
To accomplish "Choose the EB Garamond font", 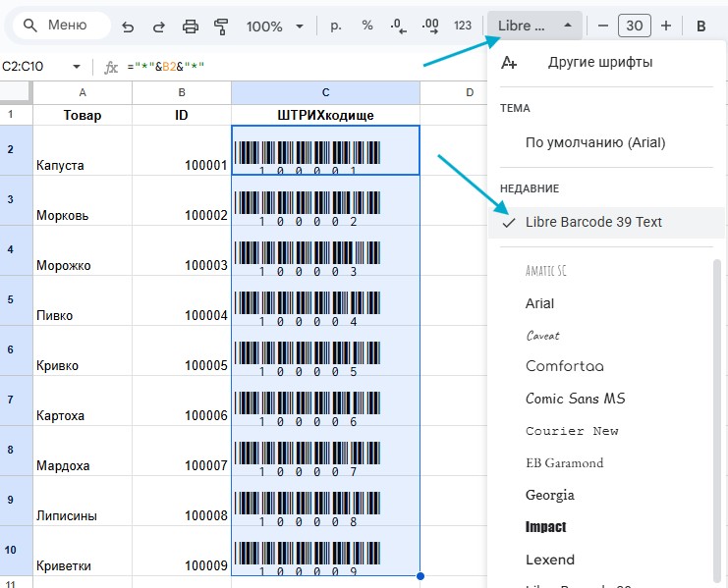I will 565,462.
